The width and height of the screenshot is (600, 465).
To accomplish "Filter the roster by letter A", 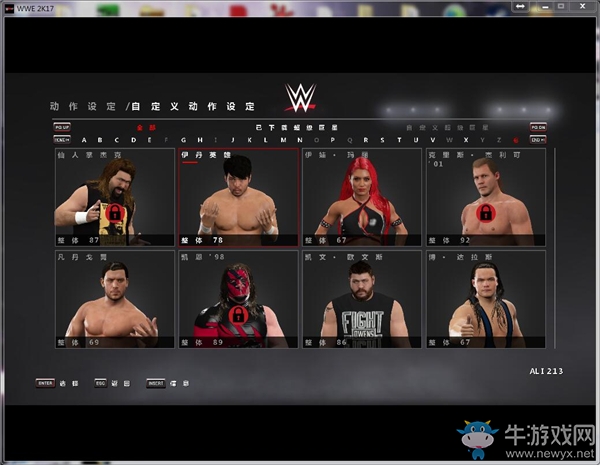I will pos(84,140).
